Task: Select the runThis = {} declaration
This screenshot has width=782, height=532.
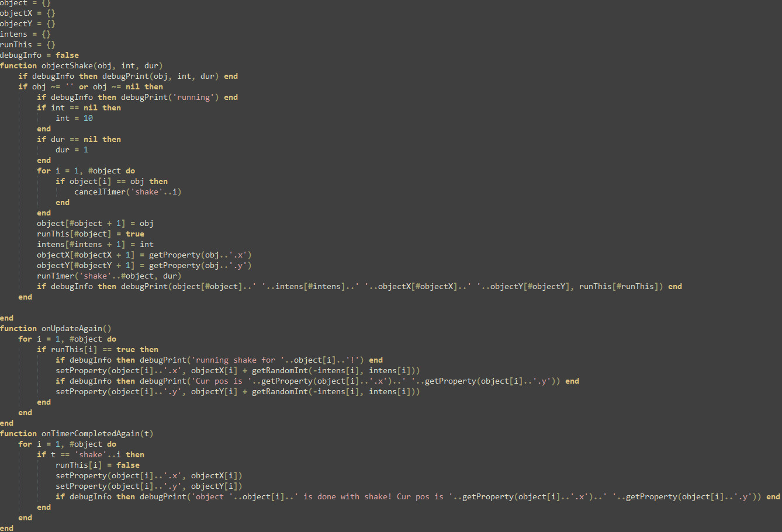Action: coord(27,44)
